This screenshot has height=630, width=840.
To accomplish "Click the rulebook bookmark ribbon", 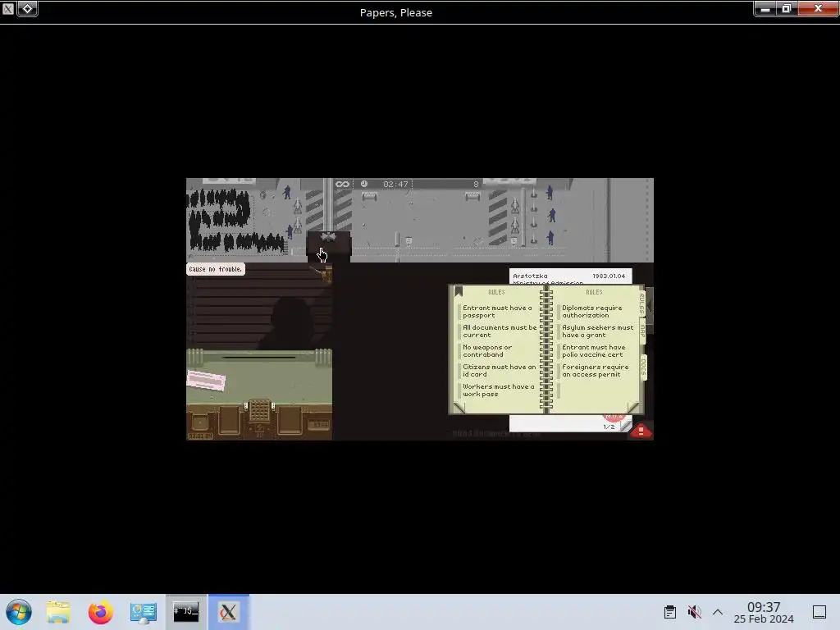I will tap(458, 291).
